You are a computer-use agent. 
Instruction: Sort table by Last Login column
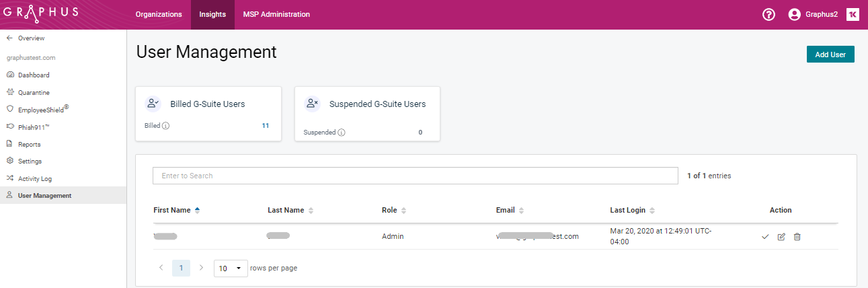(632, 211)
